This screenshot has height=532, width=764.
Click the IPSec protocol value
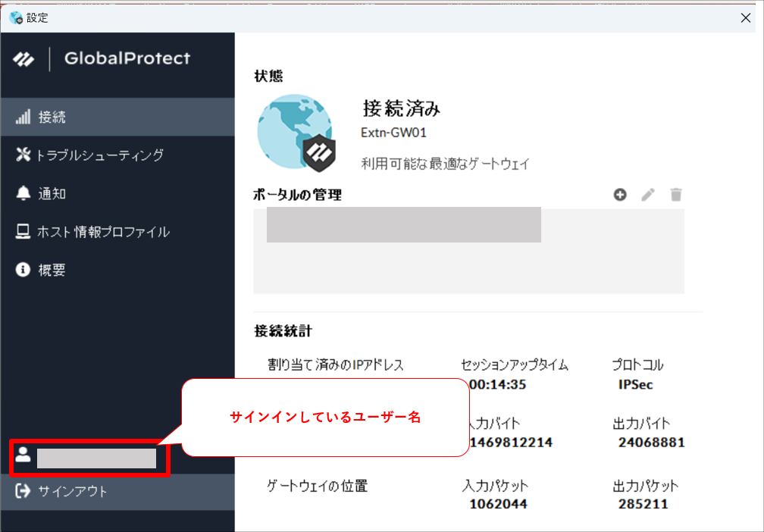[635, 385]
